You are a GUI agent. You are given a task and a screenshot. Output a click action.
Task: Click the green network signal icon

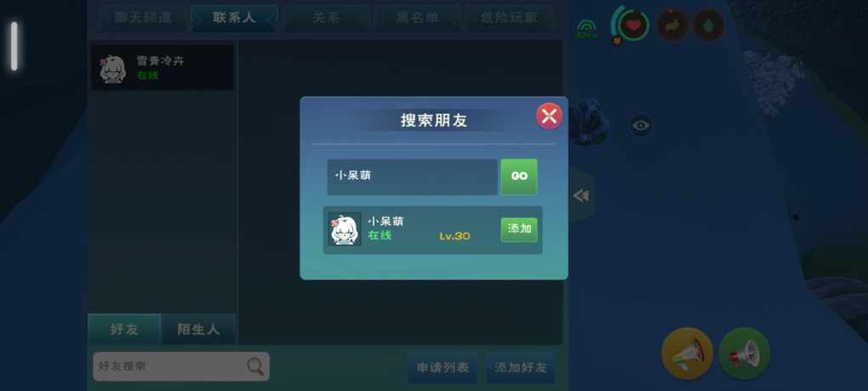[587, 29]
